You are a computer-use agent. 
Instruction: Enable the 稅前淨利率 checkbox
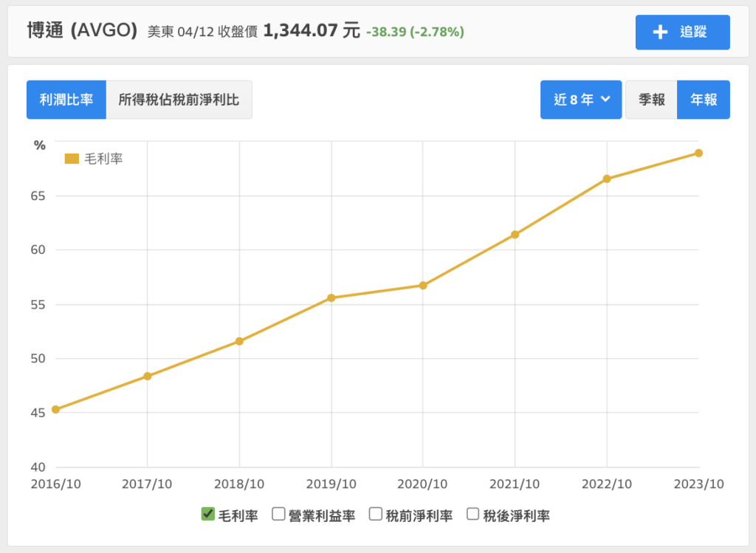click(376, 514)
